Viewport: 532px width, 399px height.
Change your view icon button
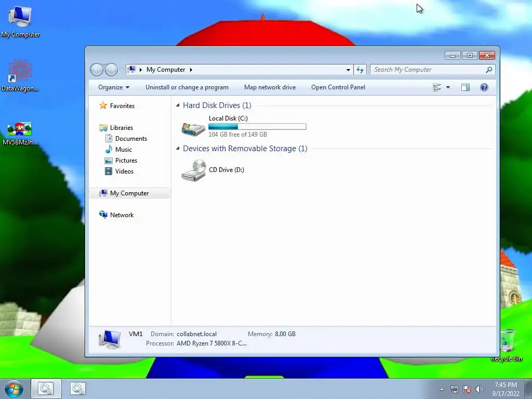(x=437, y=87)
